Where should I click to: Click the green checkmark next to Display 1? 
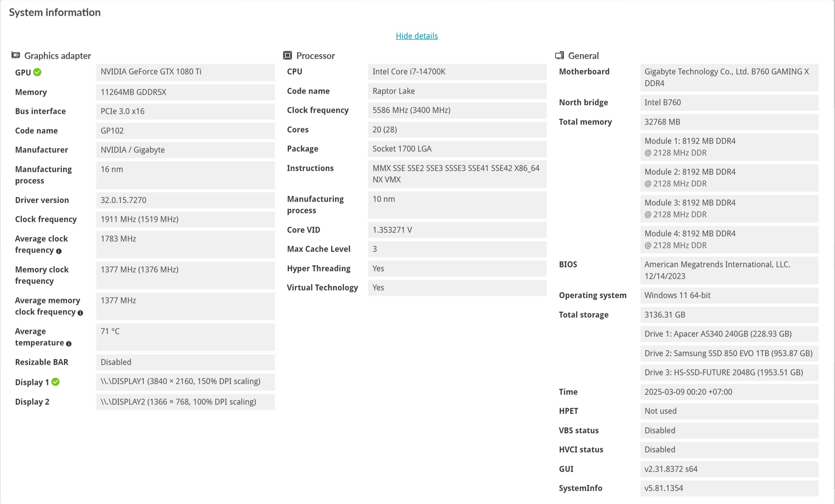(55, 382)
